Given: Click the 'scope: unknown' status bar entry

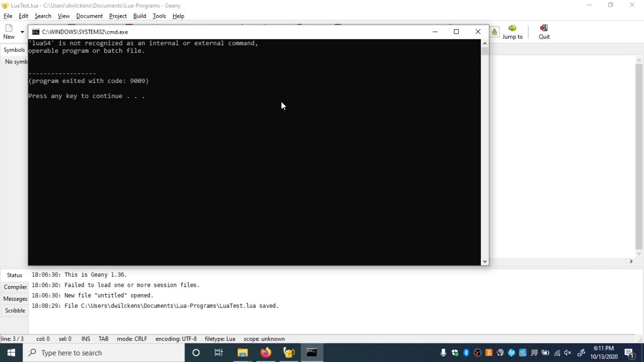Looking at the screenshot, I should (264, 339).
